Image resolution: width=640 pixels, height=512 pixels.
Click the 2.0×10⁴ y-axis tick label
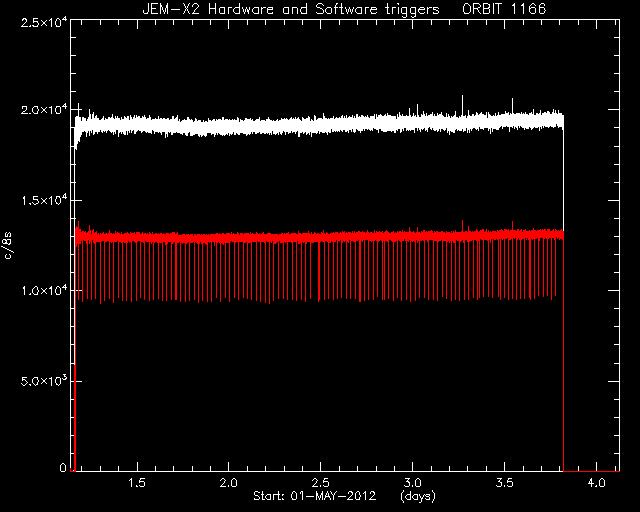tap(44, 110)
